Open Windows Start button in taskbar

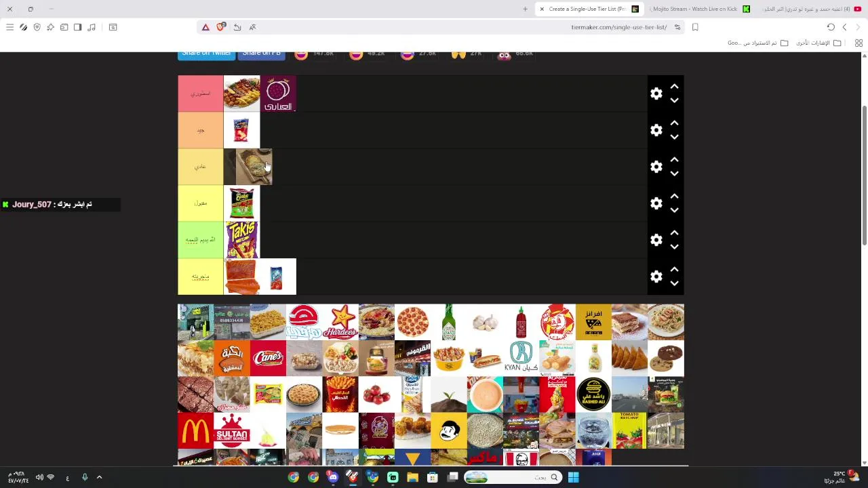(x=573, y=477)
